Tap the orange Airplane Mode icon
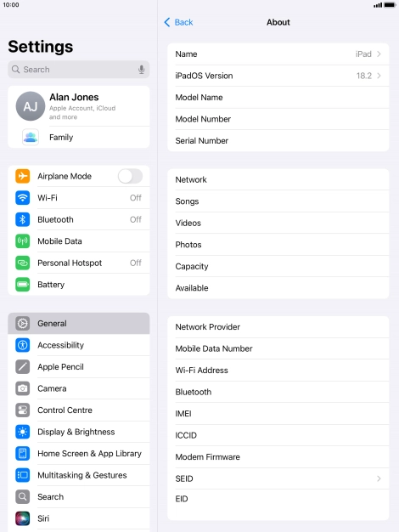The width and height of the screenshot is (399, 532). (x=23, y=176)
